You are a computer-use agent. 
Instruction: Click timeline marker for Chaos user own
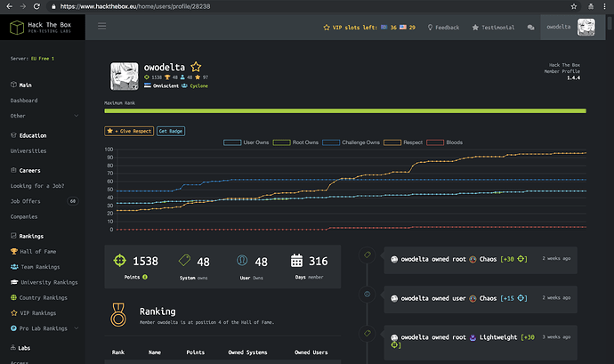tap(368, 295)
